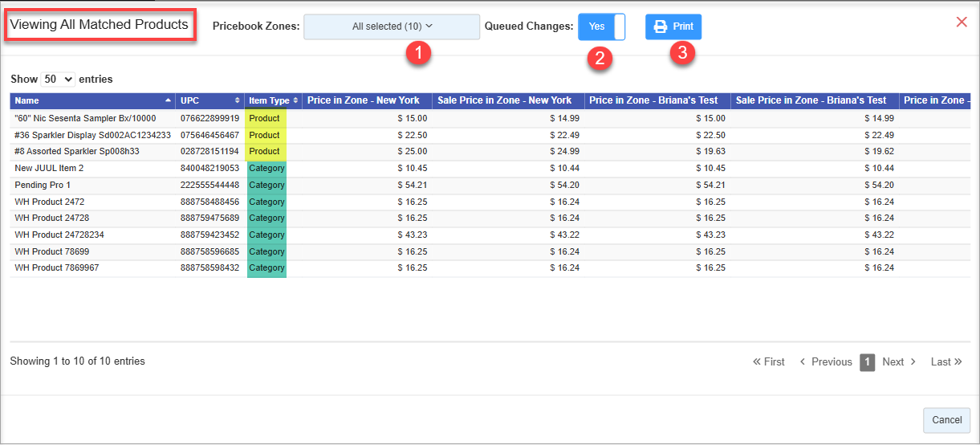
Task: Print the matched products list
Action: click(x=673, y=27)
